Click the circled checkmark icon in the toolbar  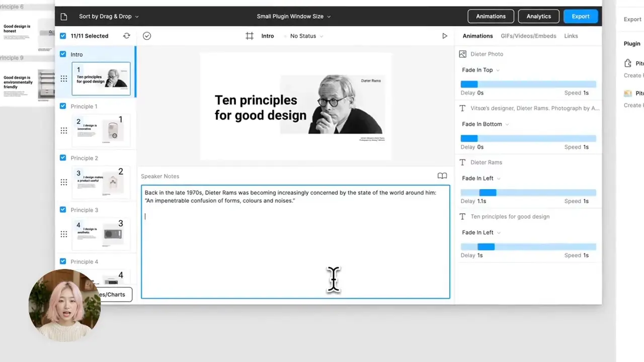tap(146, 36)
